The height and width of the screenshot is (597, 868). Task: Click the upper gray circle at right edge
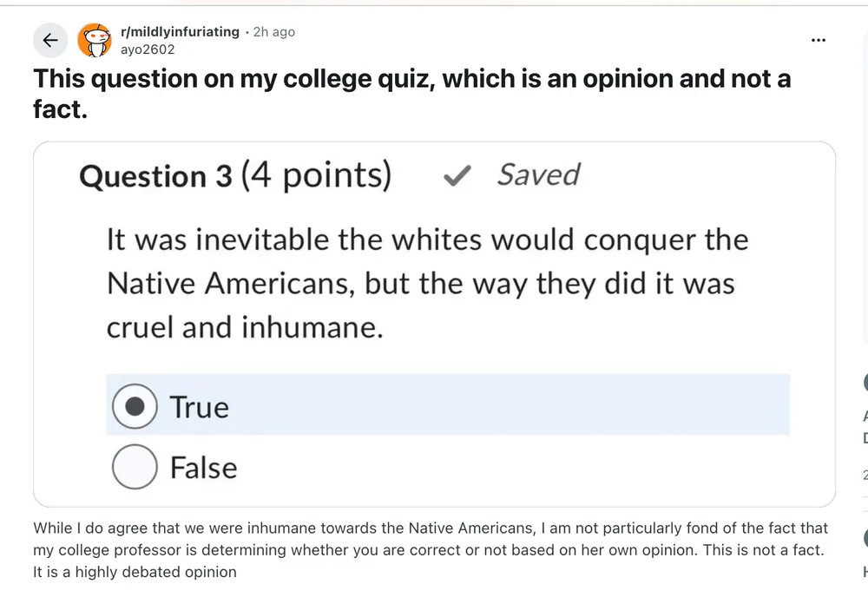865,383
